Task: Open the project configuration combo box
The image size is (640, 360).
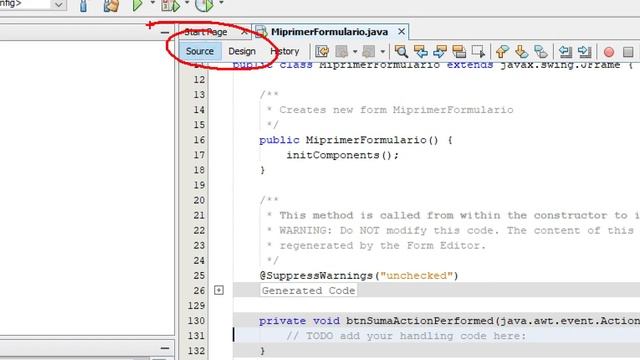Action: pyautogui.click(x=33, y=4)
